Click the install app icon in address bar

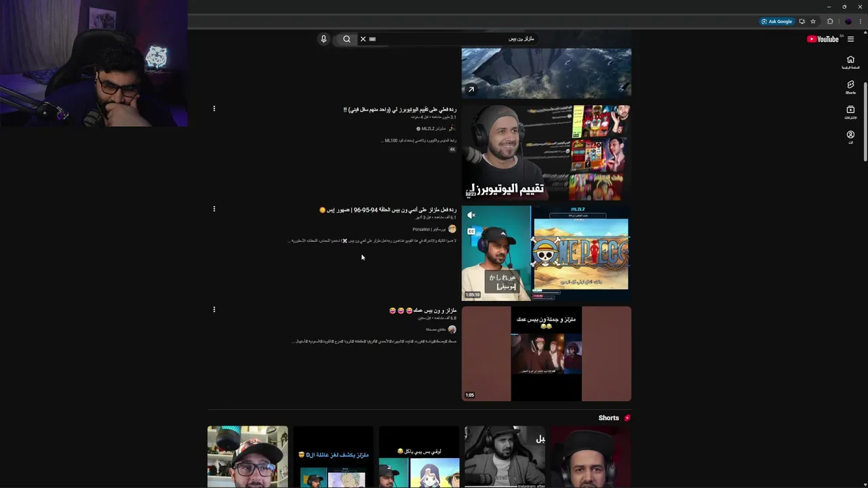tap(802, 21)
